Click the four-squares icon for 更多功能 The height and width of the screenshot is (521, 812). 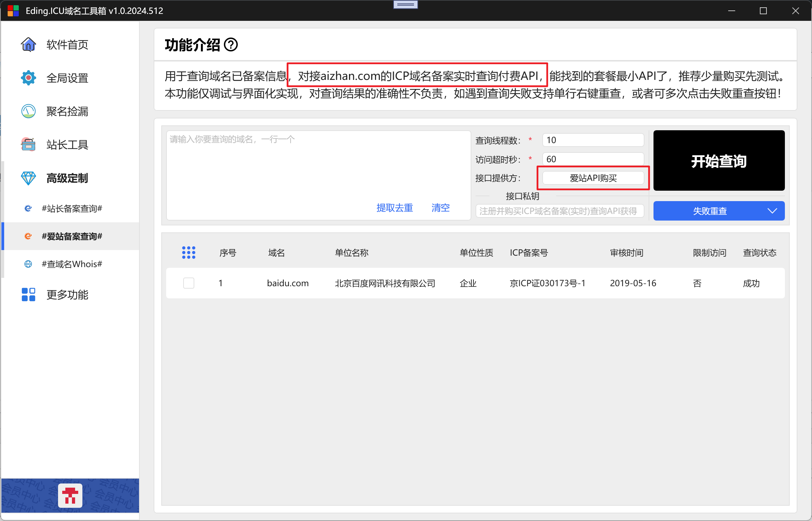pyautogui.click(x=29, y=295)
